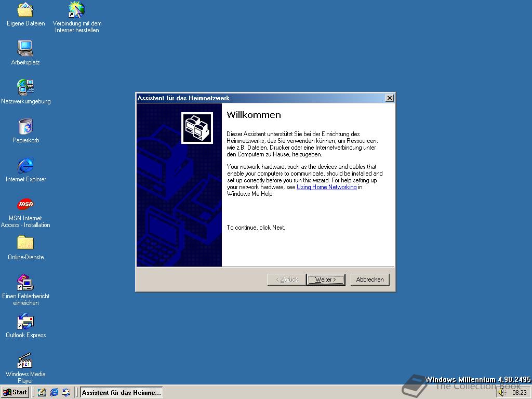
Task: Click the volume speaker tray icon
Action: pyautogui.click(x=502, y=393)
